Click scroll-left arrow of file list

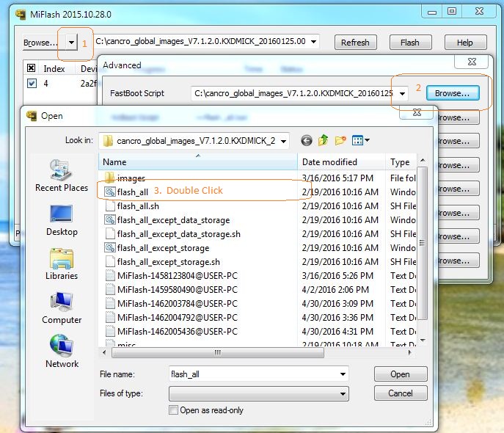pyautogui.click(x=104, y=352)
